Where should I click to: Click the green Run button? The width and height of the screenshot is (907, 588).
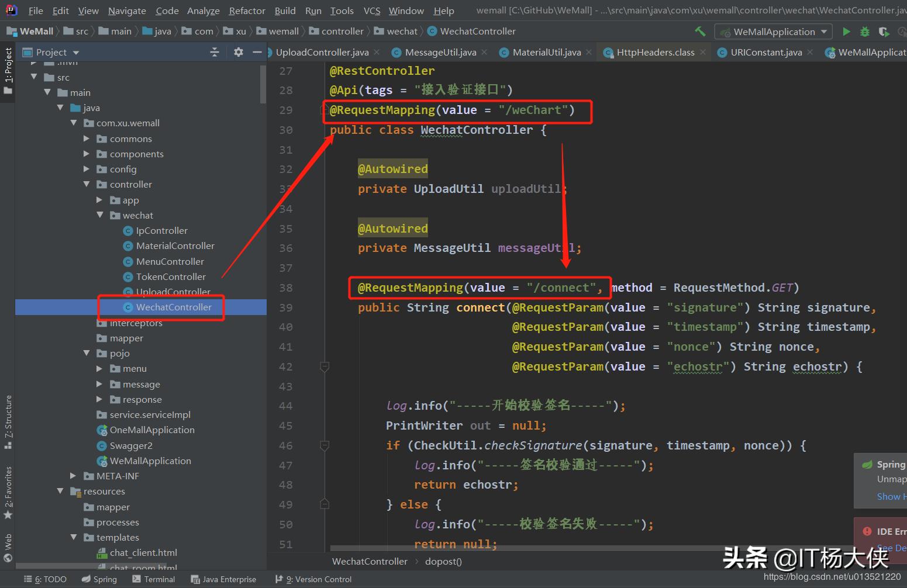point(846,32)
